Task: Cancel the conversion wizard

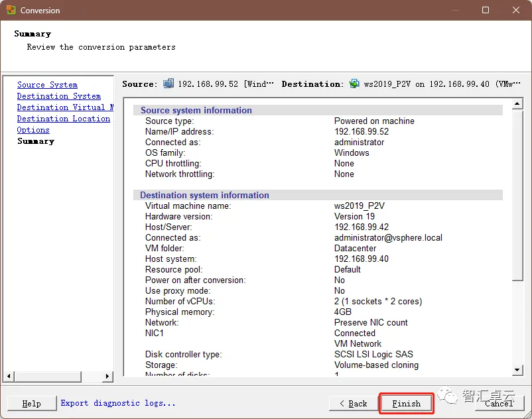Action: pyautogui.click(x=499, y=403)
